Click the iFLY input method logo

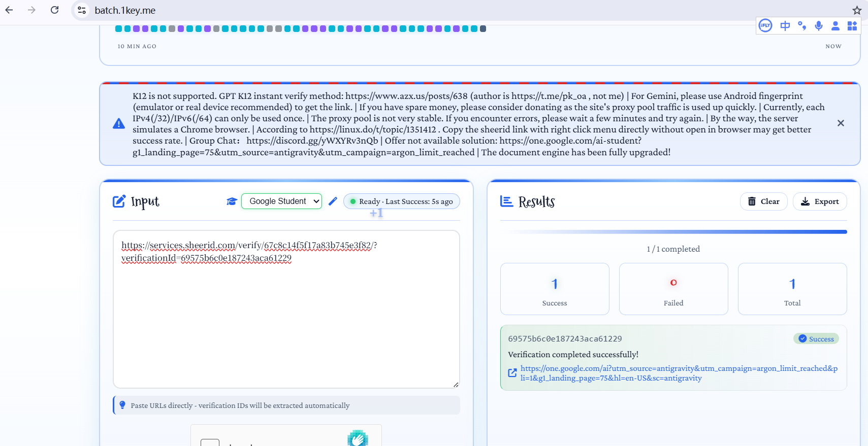coord(765,25)
